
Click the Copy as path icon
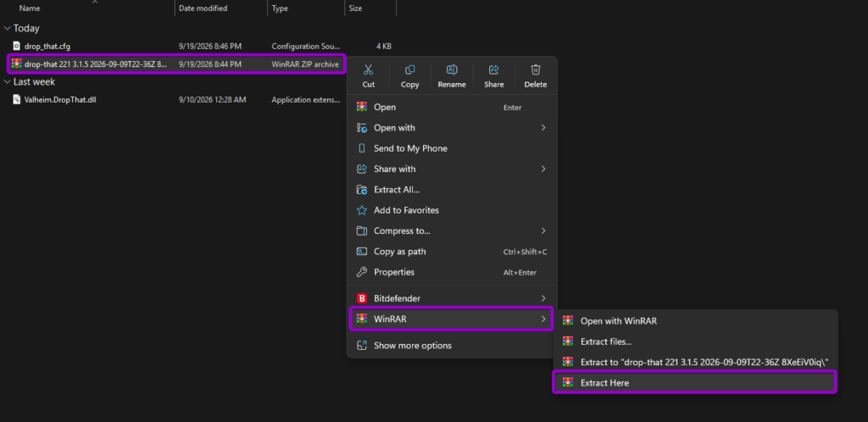click(362, 252)
